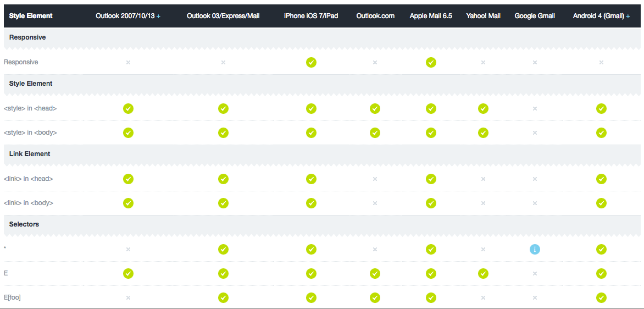Screen dimensions: 644x309
Task: Click the Outlook 03/Express/Mail column header
Action: coord(224,16)
